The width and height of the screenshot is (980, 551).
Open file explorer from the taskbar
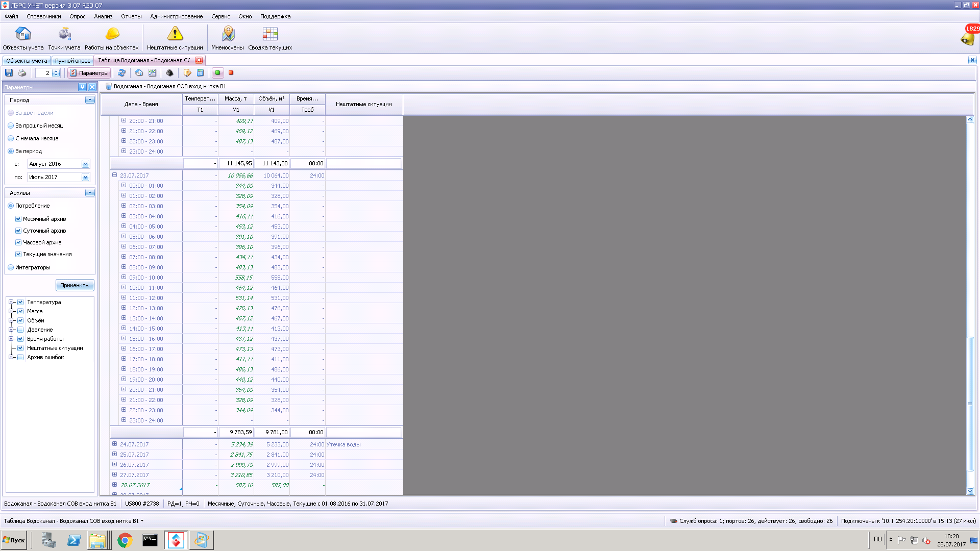pyautogui.click(x=97, y=540)
